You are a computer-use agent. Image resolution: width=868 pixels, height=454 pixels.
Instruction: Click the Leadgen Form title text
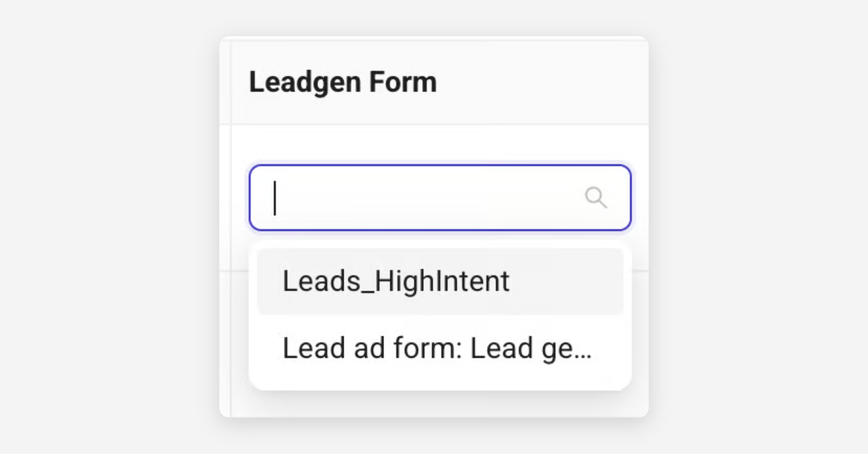coord(343,82)
